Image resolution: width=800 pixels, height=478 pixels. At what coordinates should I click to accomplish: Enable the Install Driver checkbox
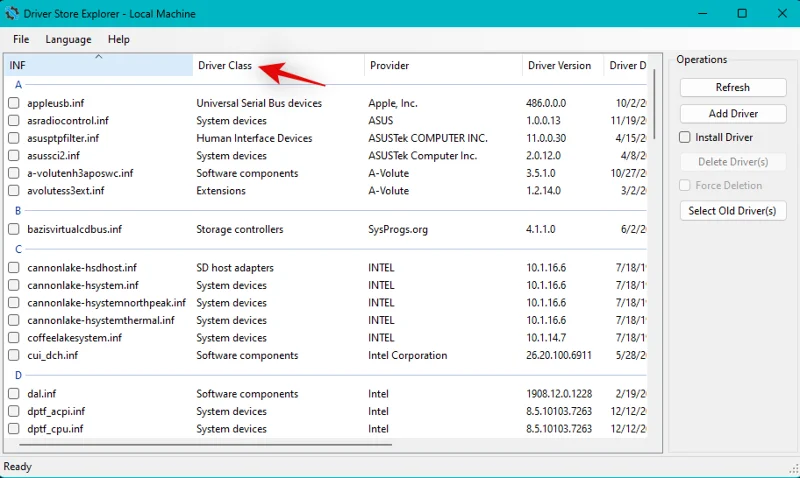[x=685, y=137]
